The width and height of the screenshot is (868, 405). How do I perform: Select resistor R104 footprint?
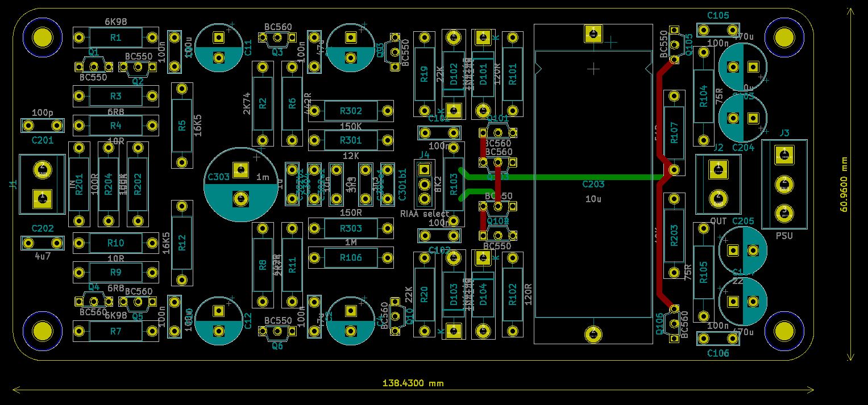pos(704,96)
